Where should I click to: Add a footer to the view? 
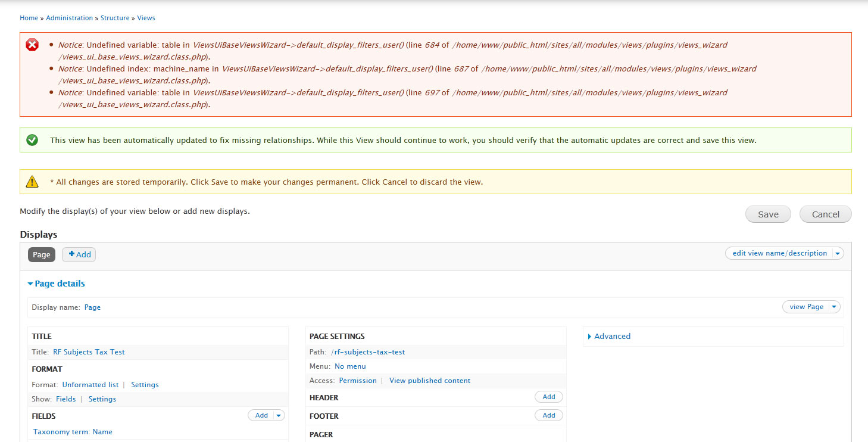pyautogui.click(x=548, y=415)
